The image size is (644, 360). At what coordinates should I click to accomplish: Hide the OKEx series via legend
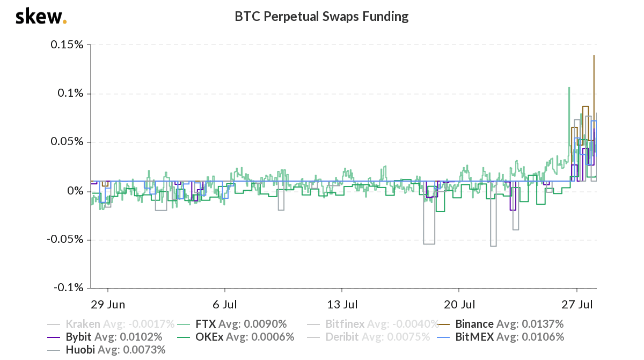[235, 337]
